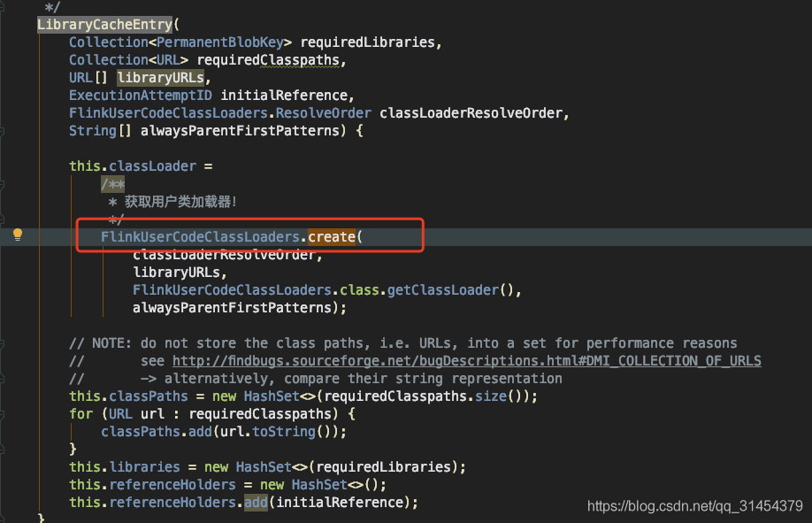Screen dimensions: 812x523
Task: Click the classLoader field in this.classLoader
Action: point(152,166)
